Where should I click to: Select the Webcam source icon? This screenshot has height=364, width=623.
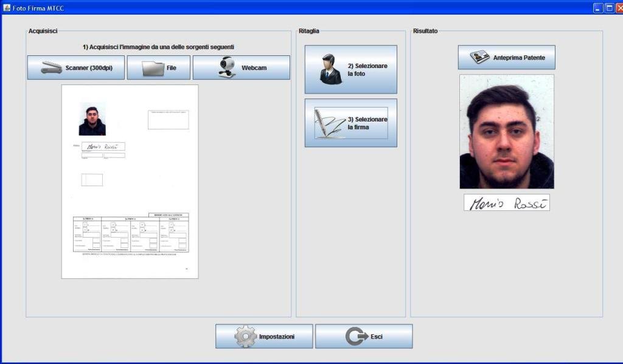[x=227, y=67]
